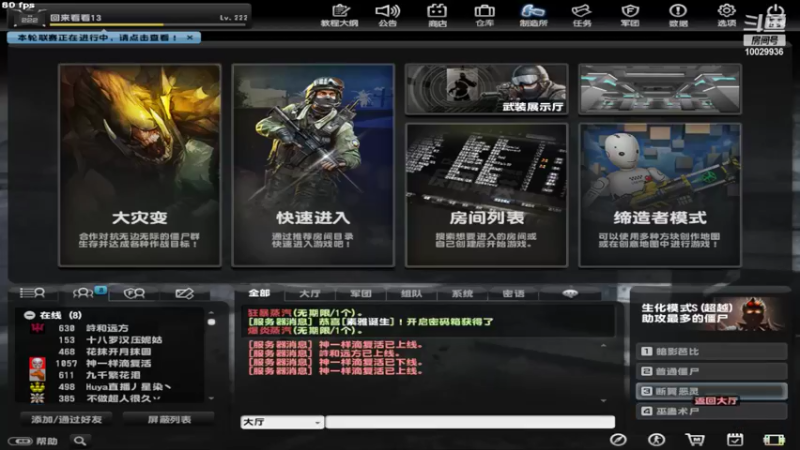Screen dimensions: 800x450
Task: Select ranking entry 1 暗影芭比
Action: tap(711, 352)
